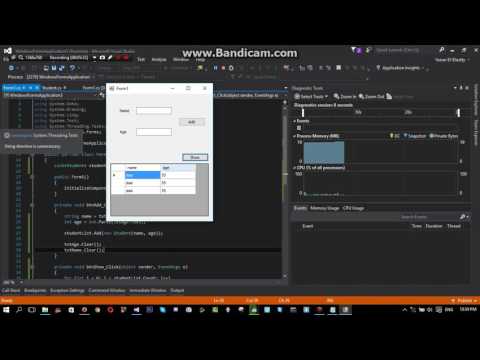This screenshot has width=480, height=360.
Task: Open the signed-in account name dropdown
Action: pyautogui.click(x=452, y=60)
